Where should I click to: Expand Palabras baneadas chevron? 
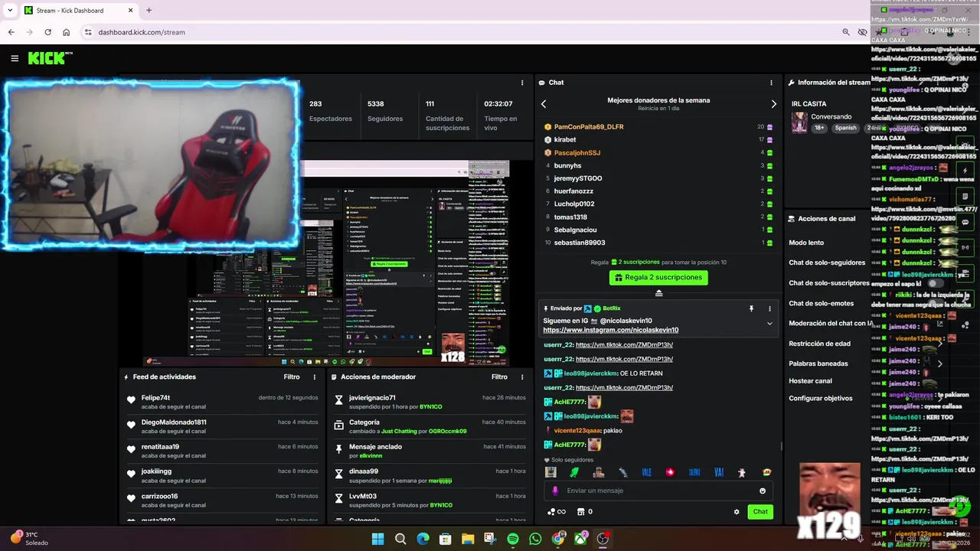[x=940, y=364]
